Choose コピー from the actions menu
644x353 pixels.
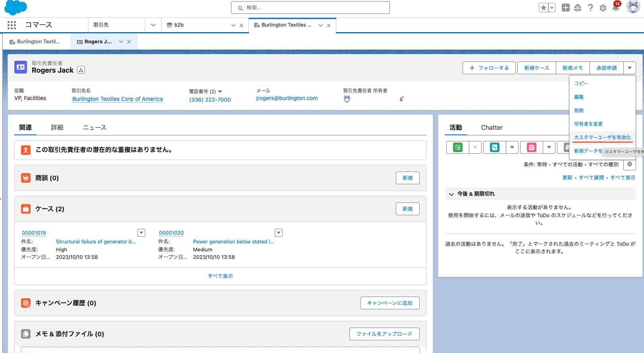581,83
